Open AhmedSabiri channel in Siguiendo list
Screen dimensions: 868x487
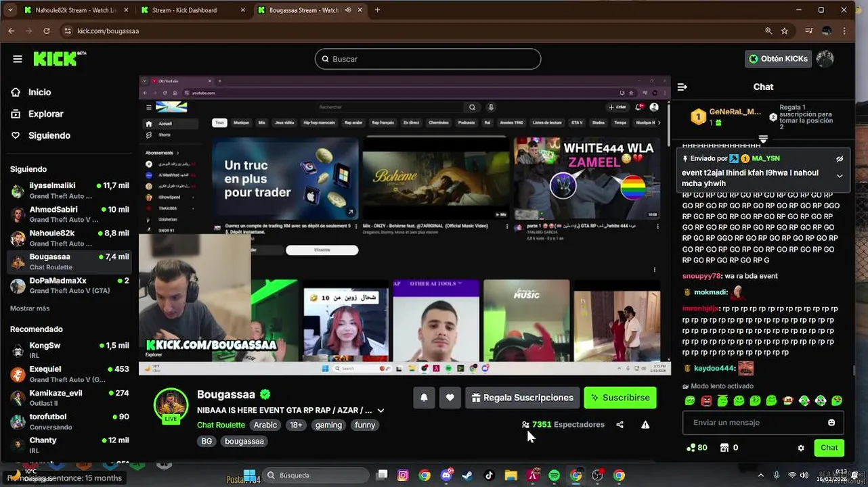point(69,214)
